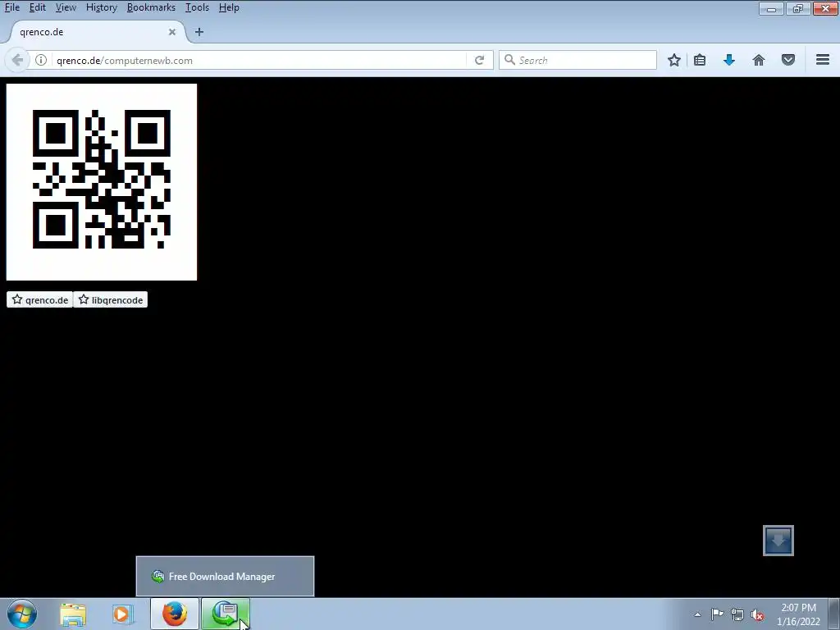Show hidden tray icons arrow
This screenshot has width=840, height=630.
(x=697, y=614)
